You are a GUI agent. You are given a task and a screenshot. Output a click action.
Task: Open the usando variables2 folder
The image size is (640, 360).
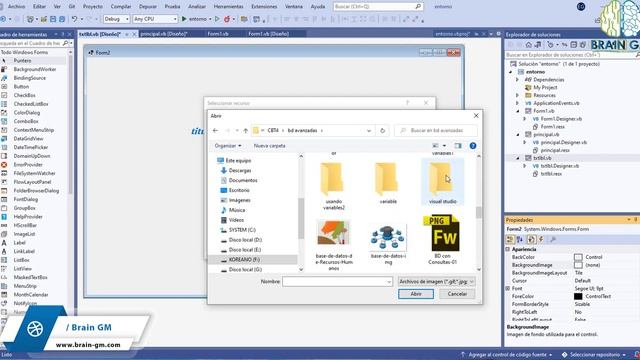[333, 185]
